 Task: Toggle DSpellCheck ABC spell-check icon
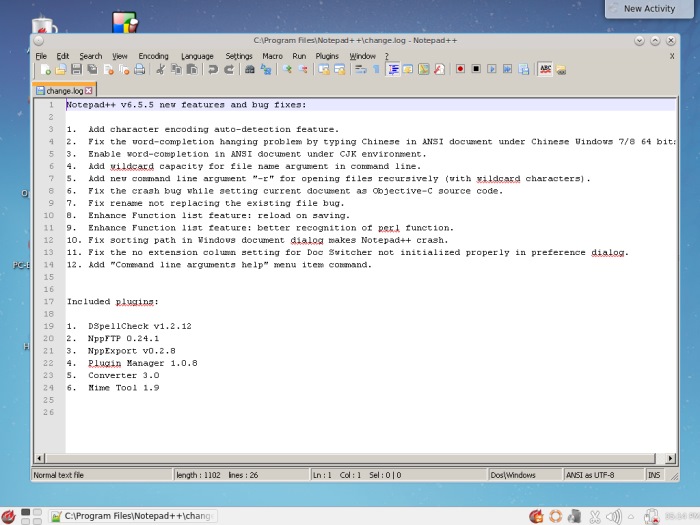[x=545, y=69]
